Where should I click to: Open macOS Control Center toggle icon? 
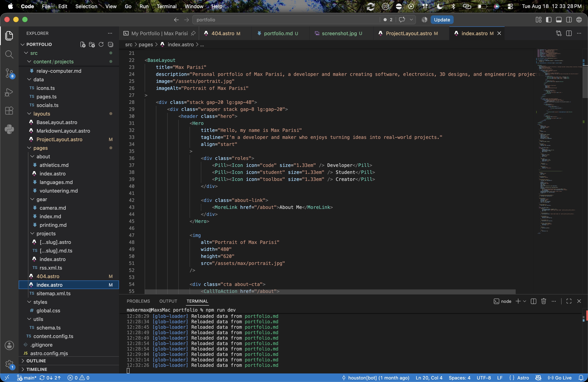click(x=510, y=6)
